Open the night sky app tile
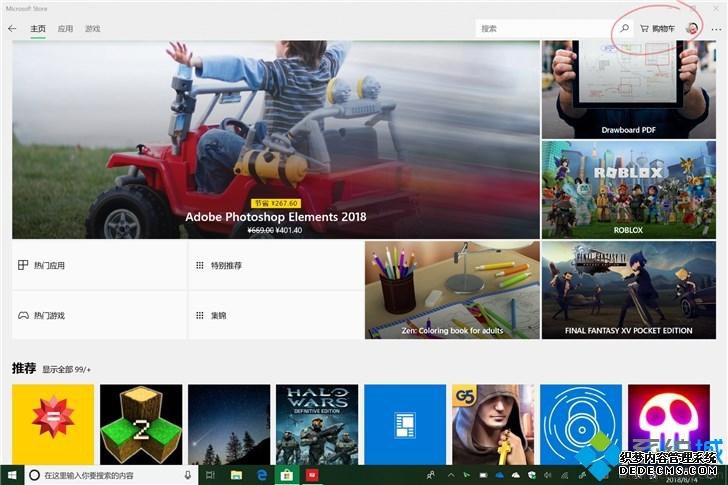 tap(229, 424)
